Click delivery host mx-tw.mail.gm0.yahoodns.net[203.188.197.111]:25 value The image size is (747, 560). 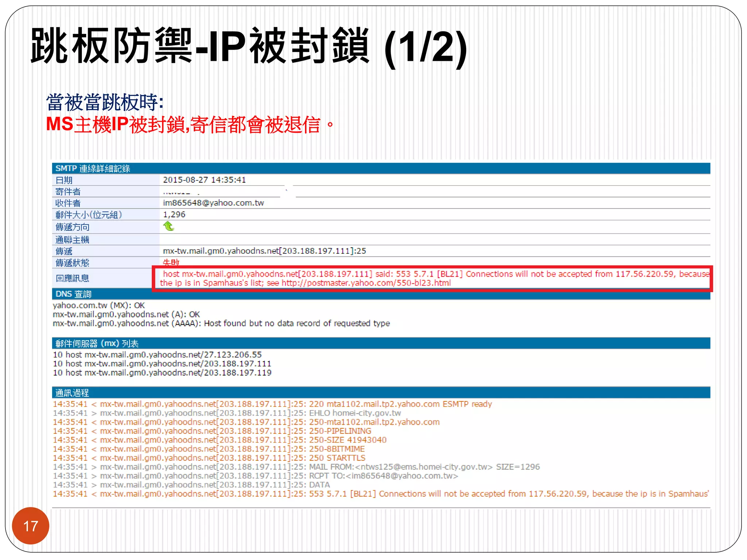pyautogui.click(x=264, y=251)
